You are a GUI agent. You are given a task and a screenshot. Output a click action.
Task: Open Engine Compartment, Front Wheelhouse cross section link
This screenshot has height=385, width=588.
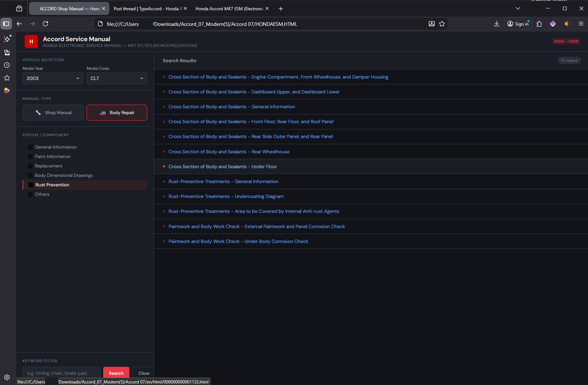click(278, 77)
